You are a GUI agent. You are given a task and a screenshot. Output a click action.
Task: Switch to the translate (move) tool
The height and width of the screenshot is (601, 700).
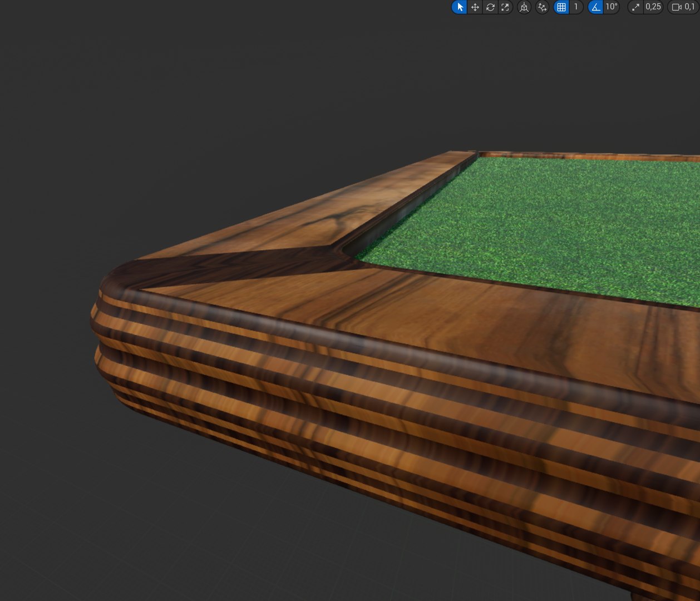tap(475, 7)
